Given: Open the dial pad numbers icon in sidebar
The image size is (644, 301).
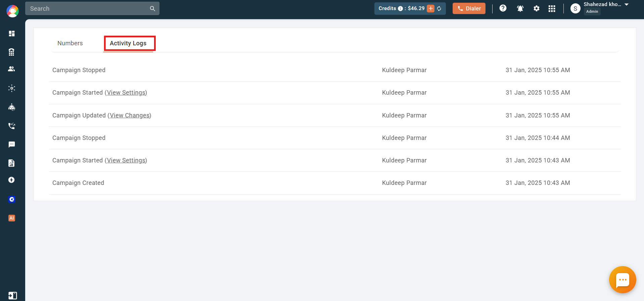Looking at the screenshot, I should (x=12, y=52).
